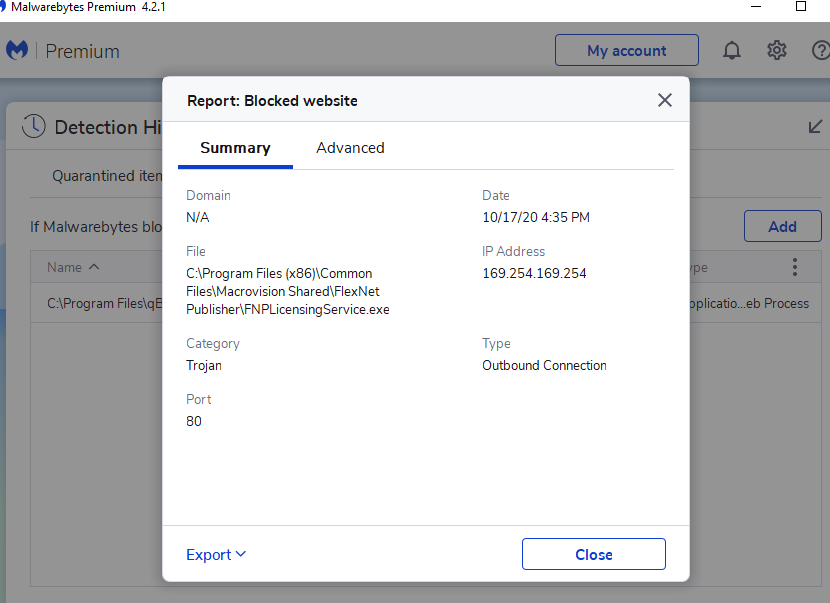The width and height of the screenshot is (830, 603).
Task: Click the Trojan category value
Action: click(x=204, y=365)
